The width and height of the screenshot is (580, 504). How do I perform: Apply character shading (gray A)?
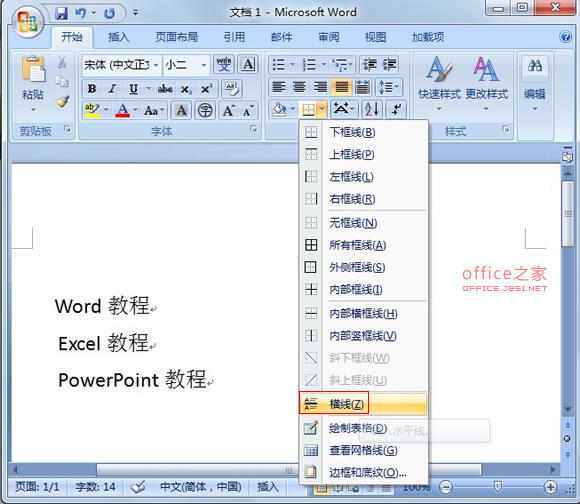[x=181, y=110]
